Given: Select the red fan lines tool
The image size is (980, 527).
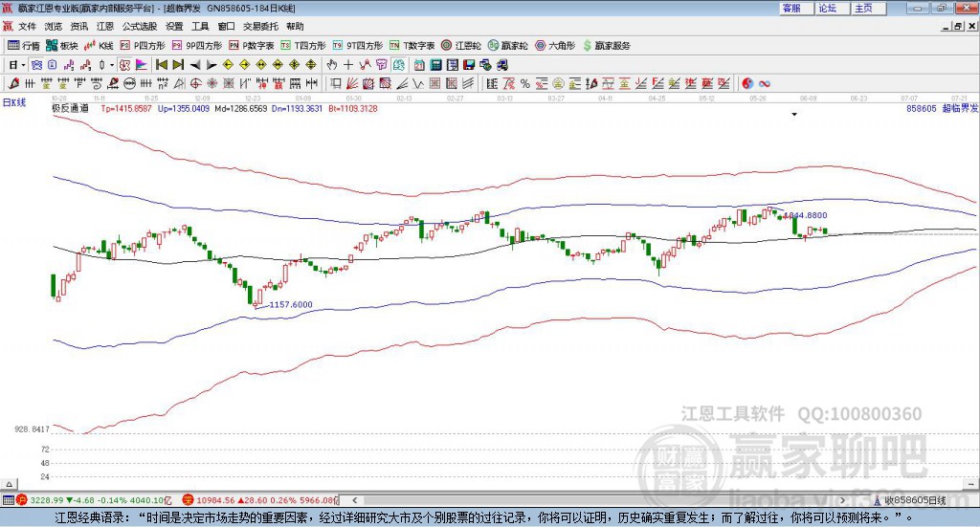Looking at the screenshot, I should [x=352, y=83].
